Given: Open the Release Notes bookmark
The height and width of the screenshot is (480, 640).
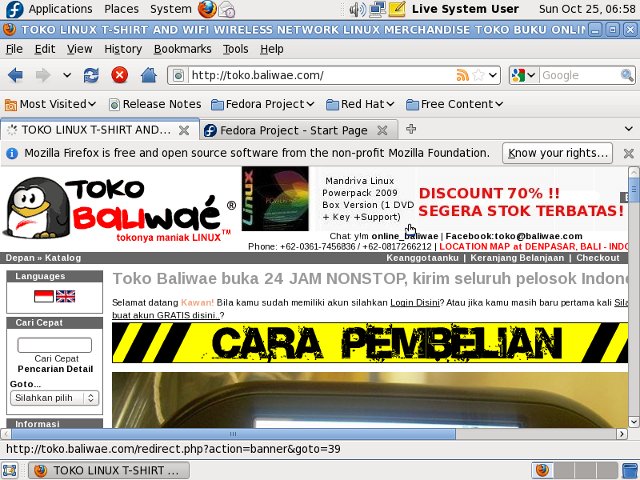Looking at the screenshot, I should click(155, 104).
